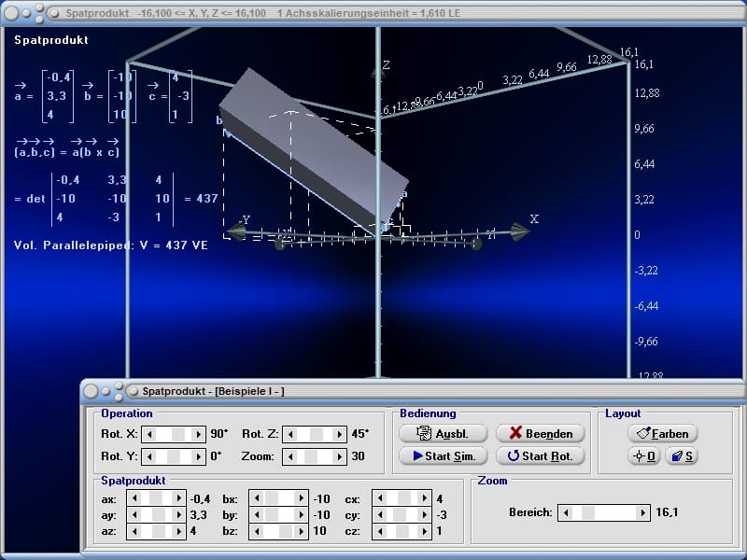747x560 pixels.
Task: Decrease ay using its left arrow
Action: [134, 515]
